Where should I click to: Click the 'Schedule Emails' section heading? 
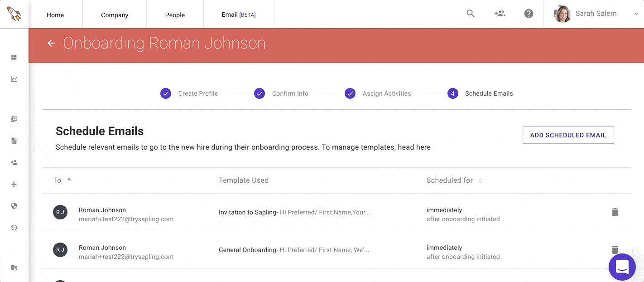100,131
